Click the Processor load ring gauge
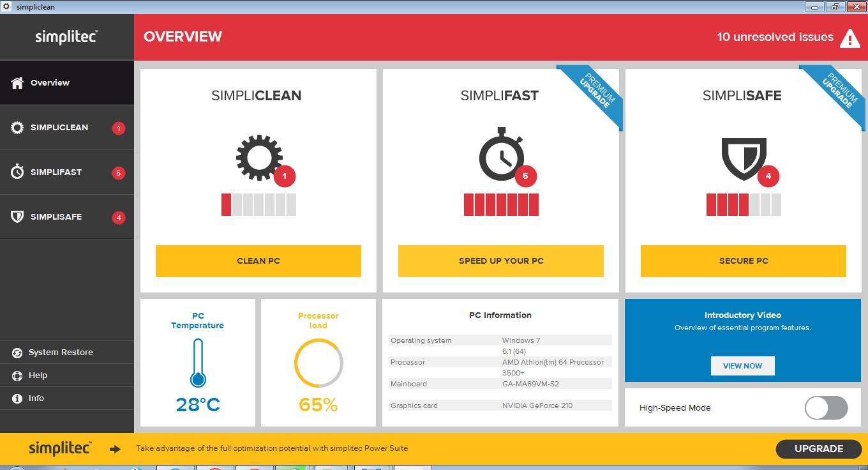 318,363
